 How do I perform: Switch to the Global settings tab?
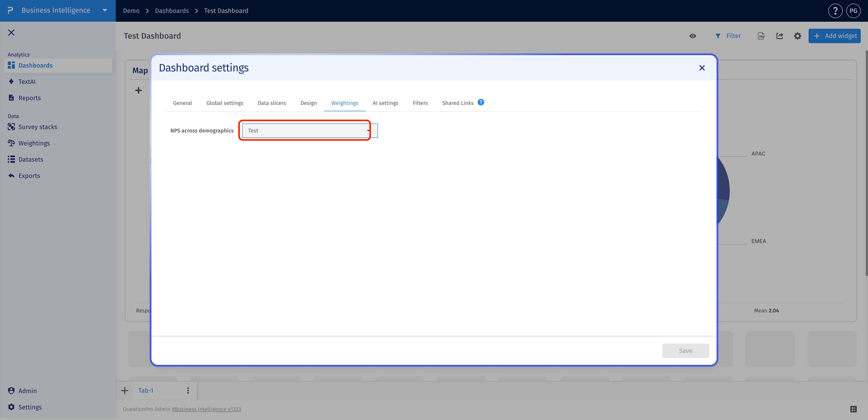(224, 103)
